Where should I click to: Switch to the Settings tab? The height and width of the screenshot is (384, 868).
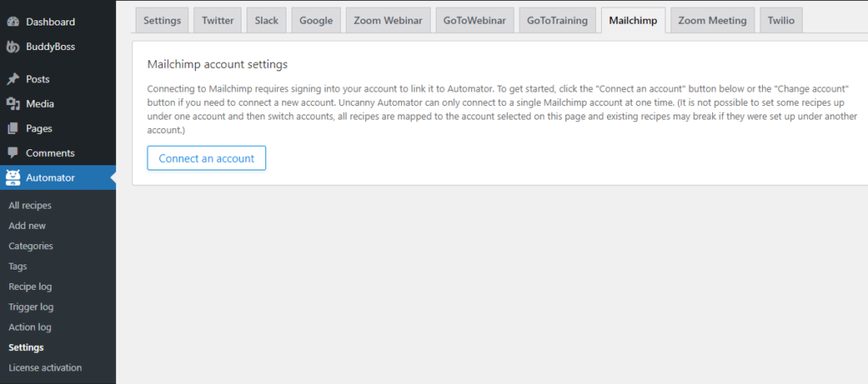pyautogui.click(x=162, y=20)
